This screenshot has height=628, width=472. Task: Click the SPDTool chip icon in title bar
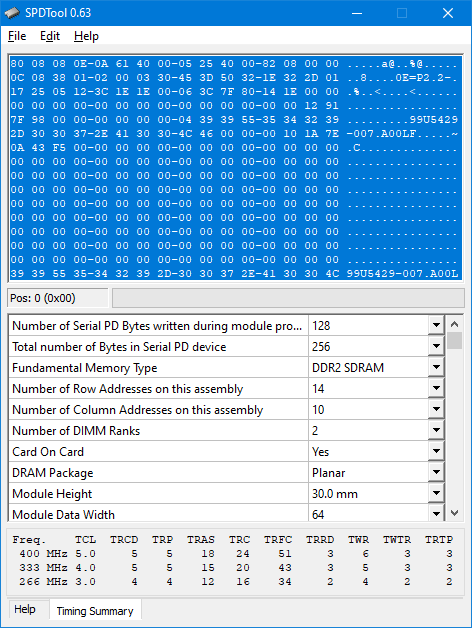tap(12, 13)
